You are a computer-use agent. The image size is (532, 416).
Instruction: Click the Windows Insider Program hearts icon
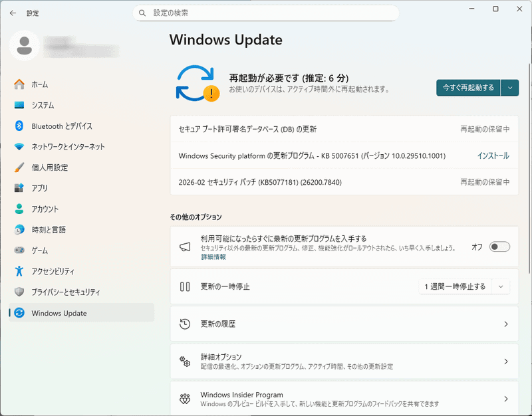point(185,399)
